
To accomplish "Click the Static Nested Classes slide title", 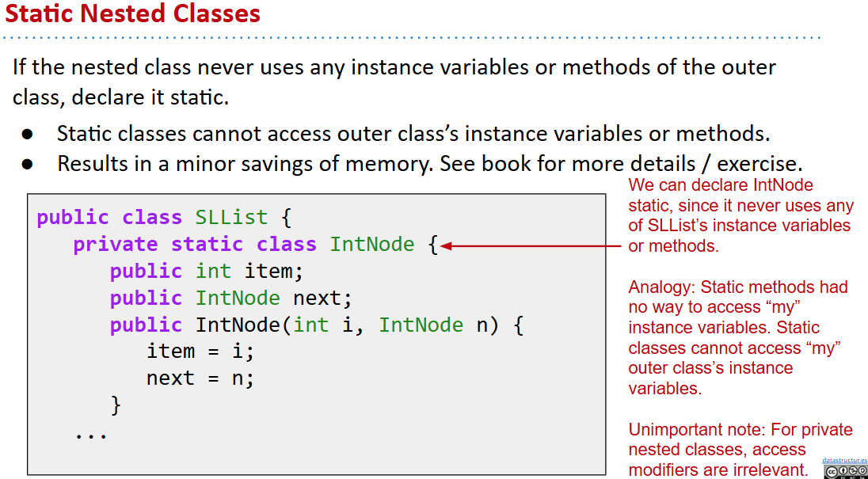I will coord(133,14).
